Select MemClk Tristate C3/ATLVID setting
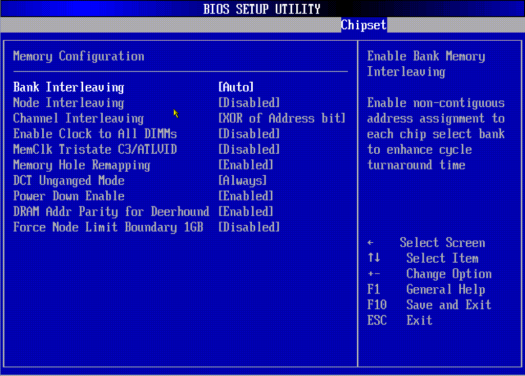 95,149
